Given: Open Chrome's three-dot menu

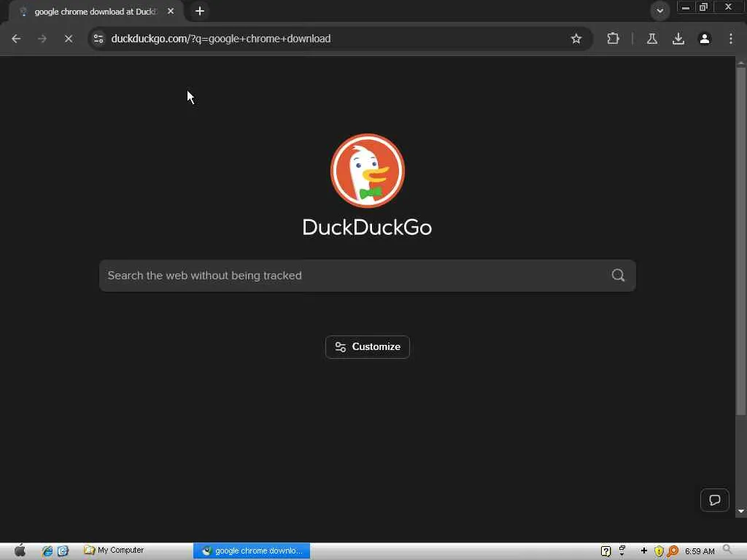Looking at the screenshot, I should tap(731, 39).
